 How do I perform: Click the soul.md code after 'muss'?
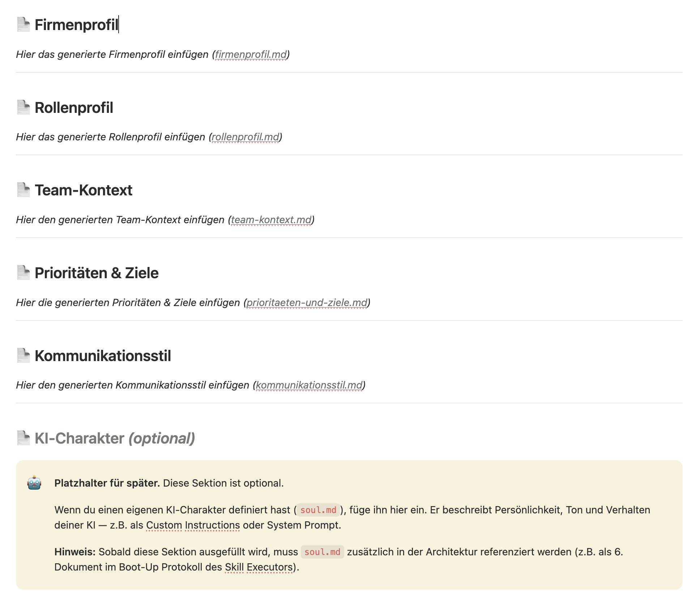pos(322,552)
